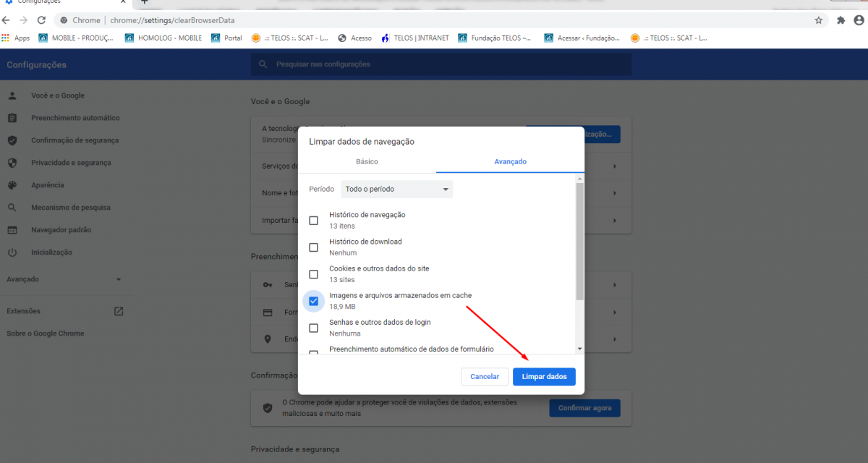Image resolution: width=868 pixels, height=463 pixels.
Task: Click the palette icon for Aparência
Action: (12, 185)
